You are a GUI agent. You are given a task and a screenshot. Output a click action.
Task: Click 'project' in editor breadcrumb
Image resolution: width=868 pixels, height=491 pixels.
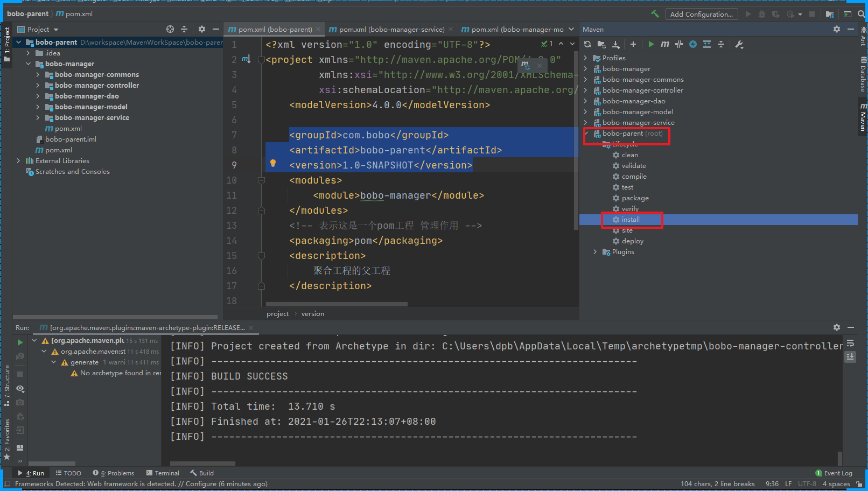[x=277, y=313]
